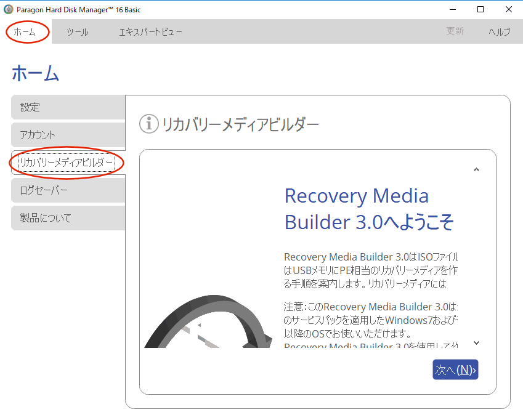Select リカバリーメディアビルダー in the sidebar
This screenshot has width=523, height=420.
coord(67,163)
